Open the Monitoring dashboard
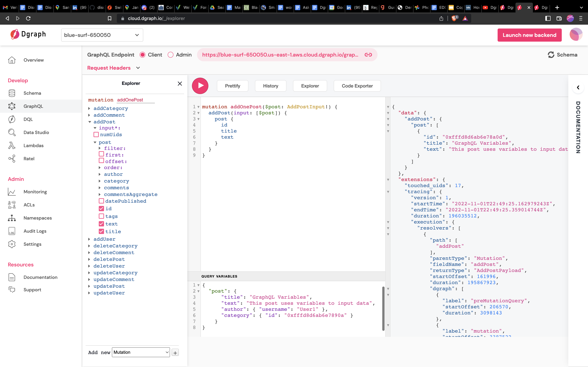This screenshot has width=588, height=367. (35, 192)
